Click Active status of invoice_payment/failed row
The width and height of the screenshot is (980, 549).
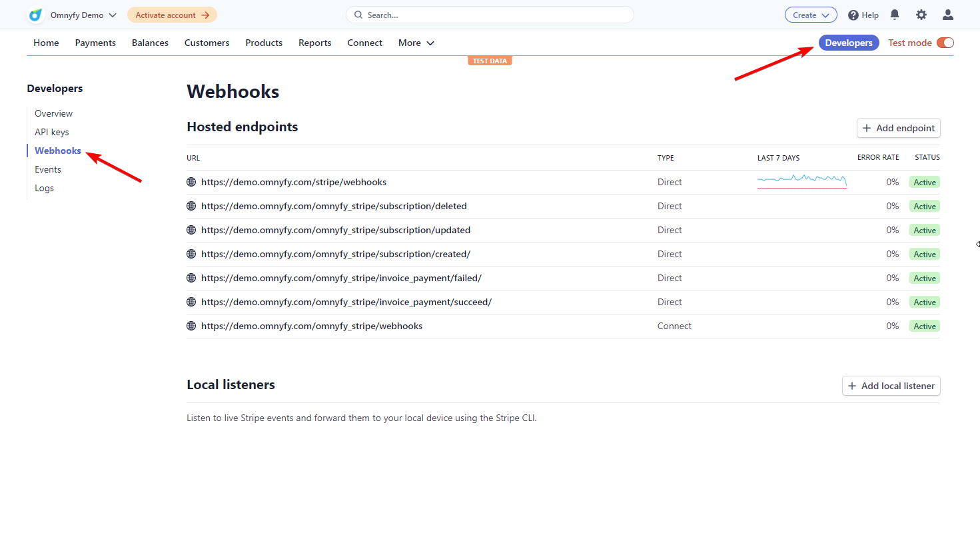point(925,278)
